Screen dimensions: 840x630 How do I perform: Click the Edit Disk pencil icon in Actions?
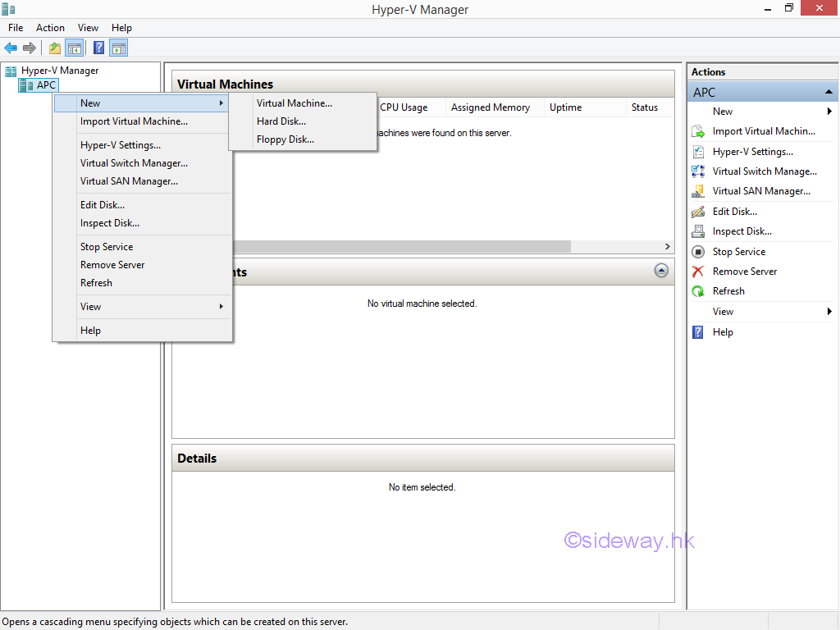698,212
